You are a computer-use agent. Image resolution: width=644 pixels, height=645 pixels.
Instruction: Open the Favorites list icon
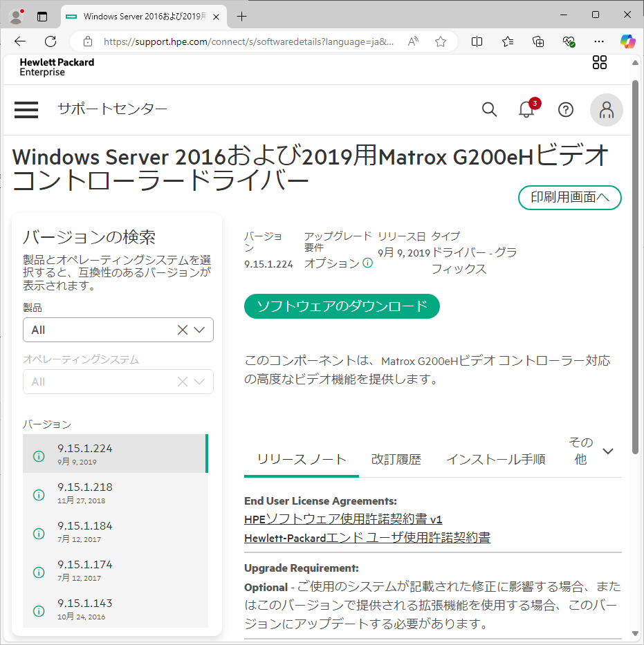tap(508, 41)
